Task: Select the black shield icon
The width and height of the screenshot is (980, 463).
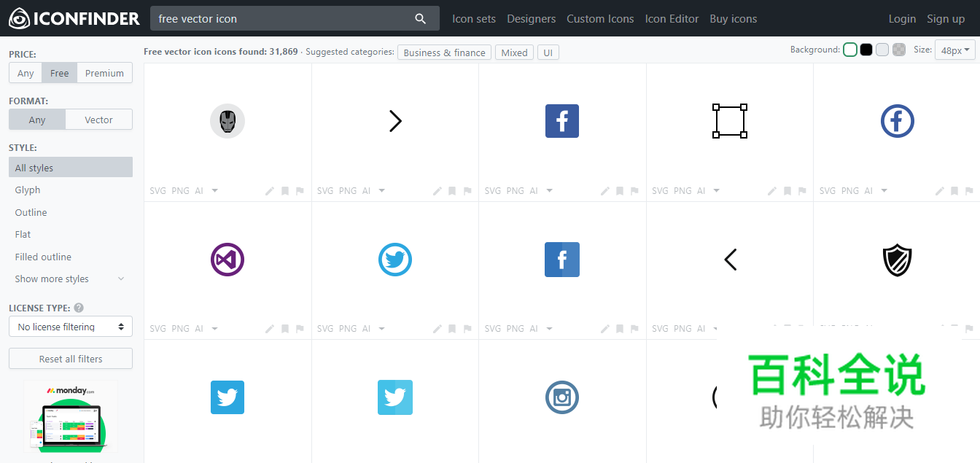Action: (x=897, y=260)
